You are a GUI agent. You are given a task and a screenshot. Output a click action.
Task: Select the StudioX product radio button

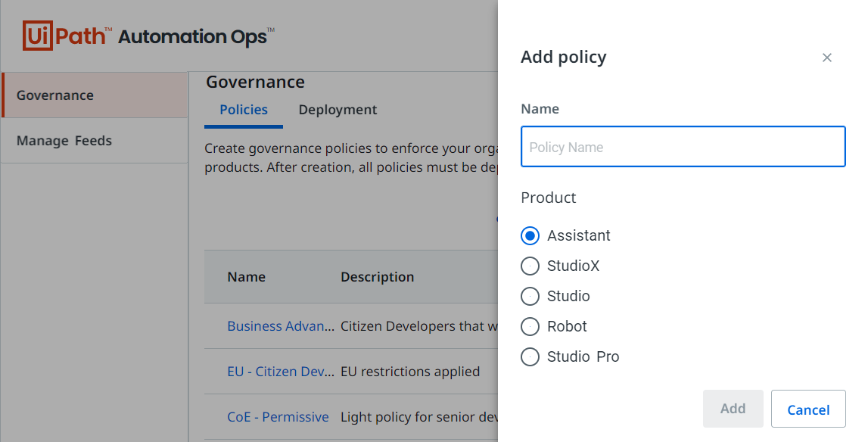point(530,266)
